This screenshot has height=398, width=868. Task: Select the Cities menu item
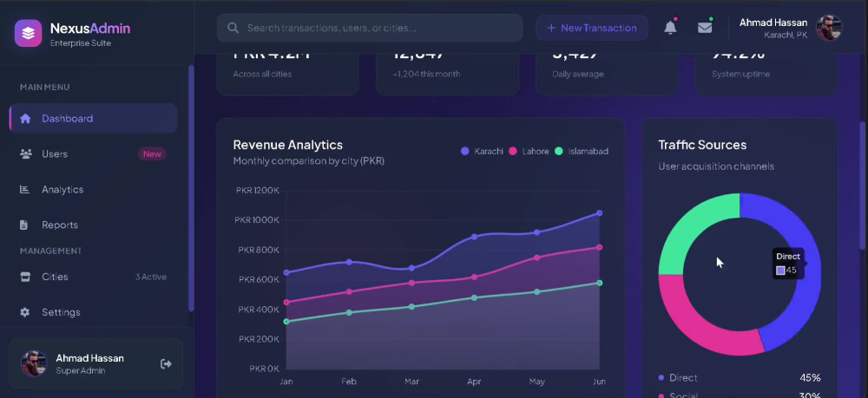(x=93, y=277)
